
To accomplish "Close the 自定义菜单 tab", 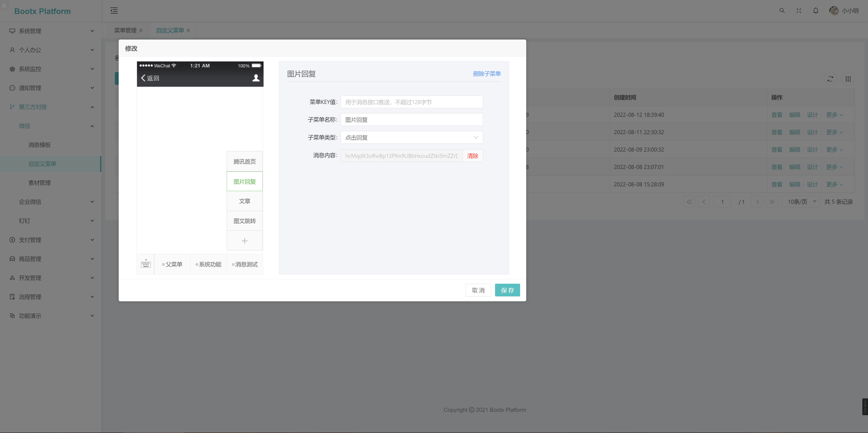I will pyautogui.click(x=188, y=30).
